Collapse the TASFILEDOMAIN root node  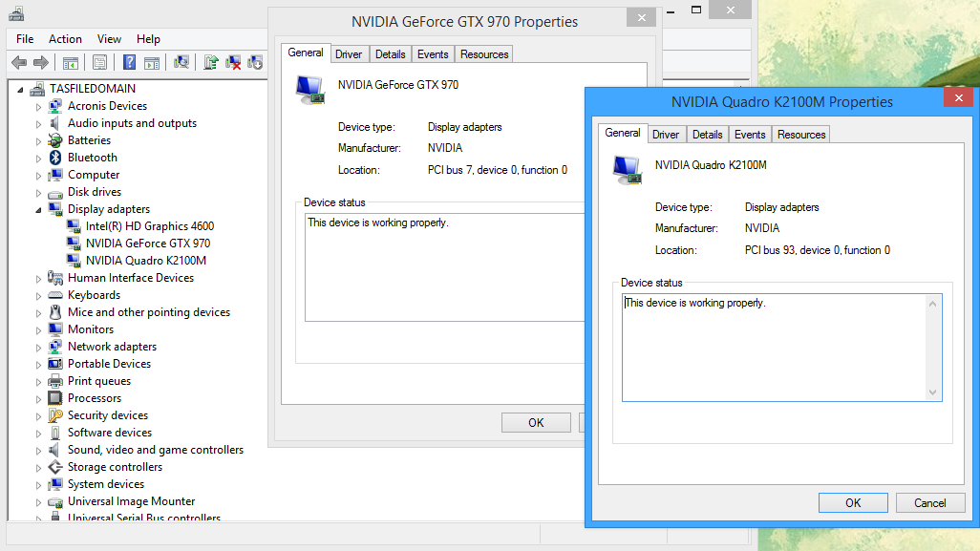(x=20, y=90)
